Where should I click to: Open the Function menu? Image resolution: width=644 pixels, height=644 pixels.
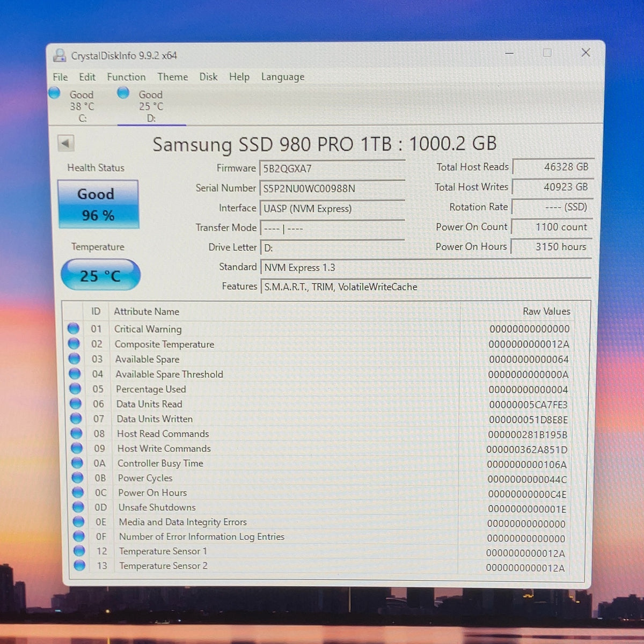(x=126, y=77)
